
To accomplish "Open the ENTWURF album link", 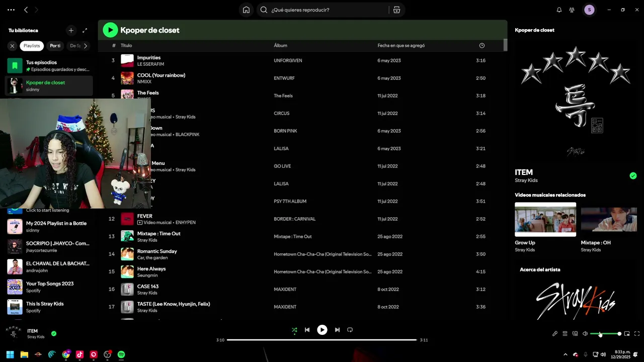I will (x=284, y=78).
